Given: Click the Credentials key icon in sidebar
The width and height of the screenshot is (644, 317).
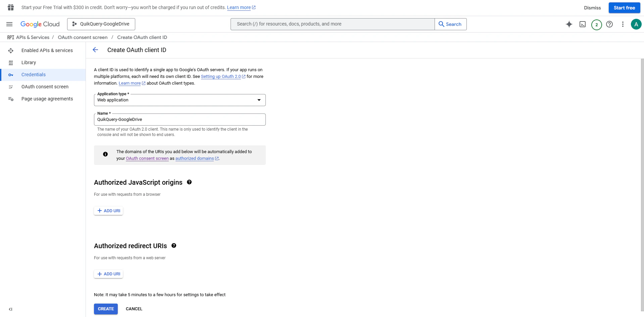Looking at the screenshot, I should click(x=11, y=75).
